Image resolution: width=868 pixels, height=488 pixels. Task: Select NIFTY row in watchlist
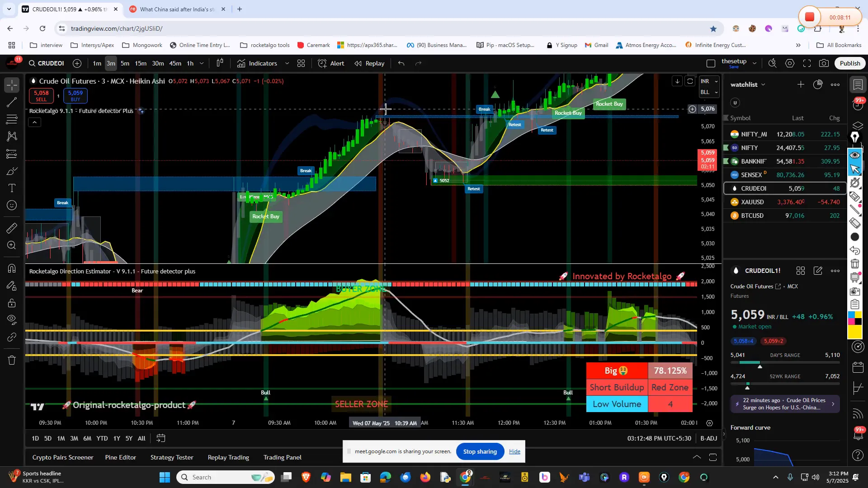pos(785,148)
